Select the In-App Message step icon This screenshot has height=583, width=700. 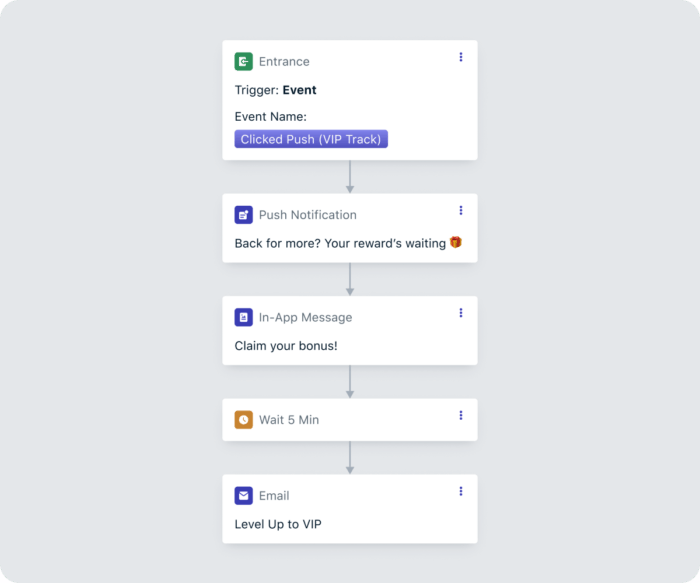(244, 318)
